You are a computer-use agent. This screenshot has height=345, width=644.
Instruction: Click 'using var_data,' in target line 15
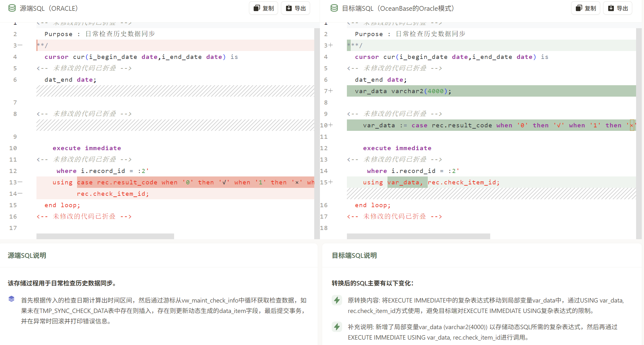pos(393,182)
